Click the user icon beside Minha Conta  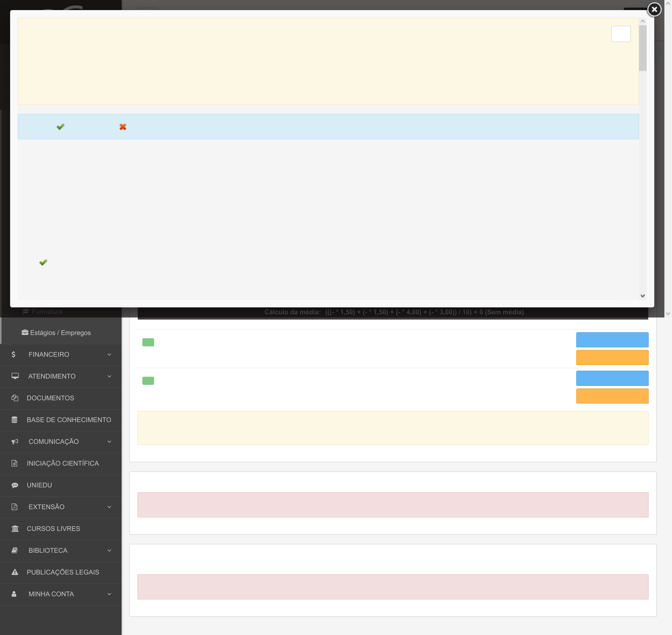14,594
